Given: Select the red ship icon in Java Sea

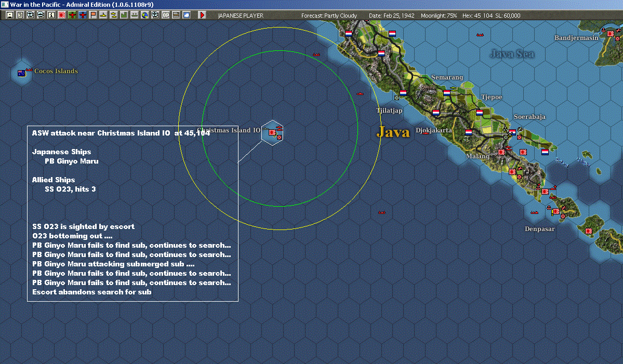Looking at the screenshot, I should click(480, 35).
